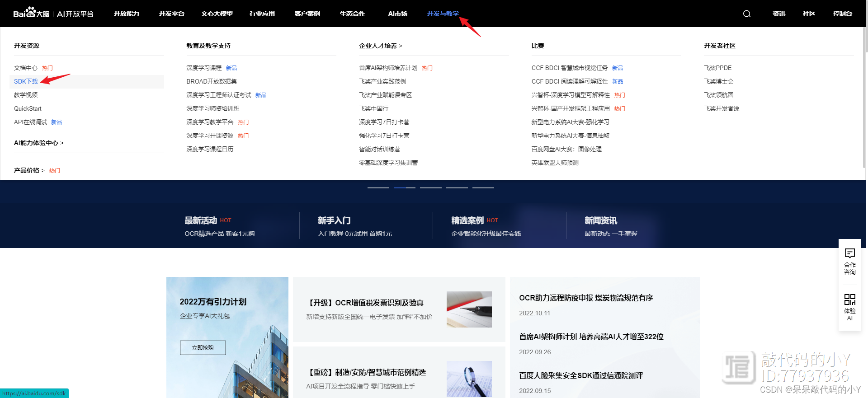Viewport: 868px width, 398px height.
Task: Open 深度学习教学平台 link
Action: coord(210,122)
